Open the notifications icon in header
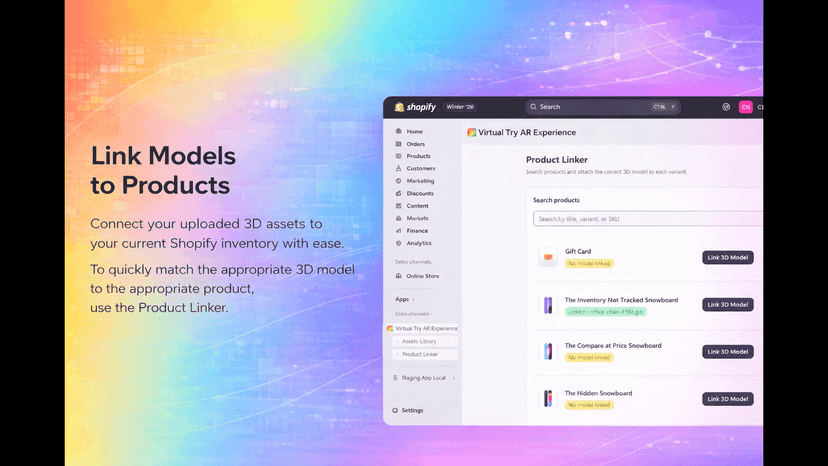This screenshot has width=828, height=466. pyautogui.click(x=726, y=107)
